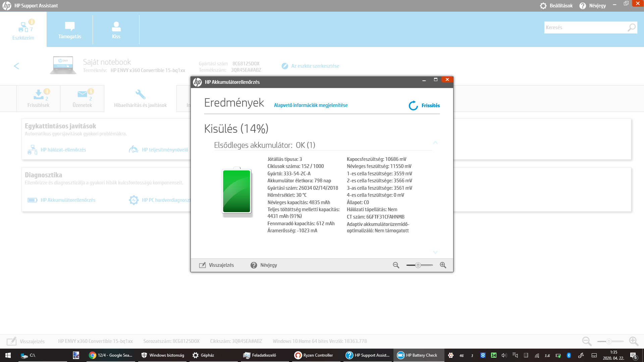Click the HP PC hardverdiagnosztika gear icon
This screenshot has width=644, height=362.
point(133,200)
